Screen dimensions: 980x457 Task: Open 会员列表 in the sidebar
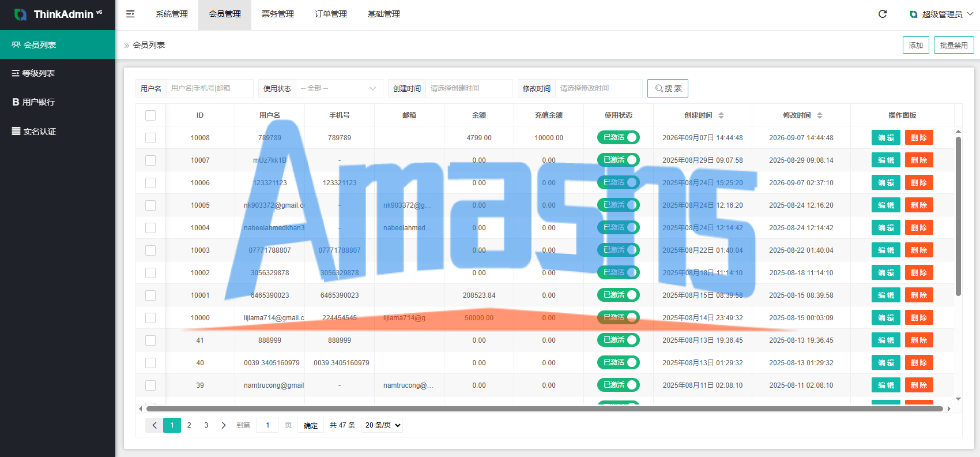point(58,44)
